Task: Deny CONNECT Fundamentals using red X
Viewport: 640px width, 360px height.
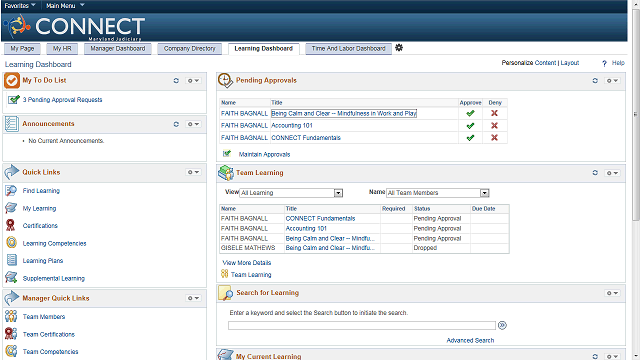Action: click(x=494, y=138)
